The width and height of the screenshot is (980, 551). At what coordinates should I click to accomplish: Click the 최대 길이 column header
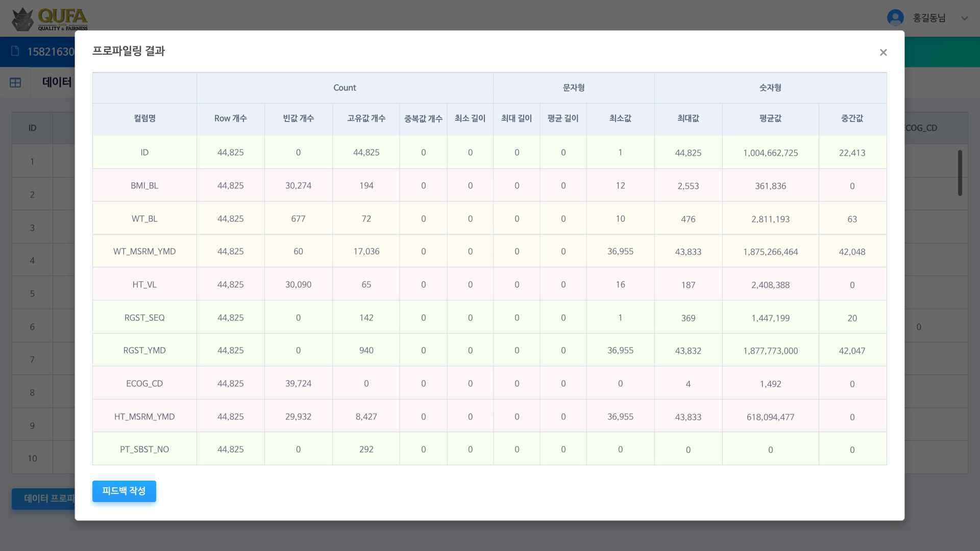click(517, 118)
